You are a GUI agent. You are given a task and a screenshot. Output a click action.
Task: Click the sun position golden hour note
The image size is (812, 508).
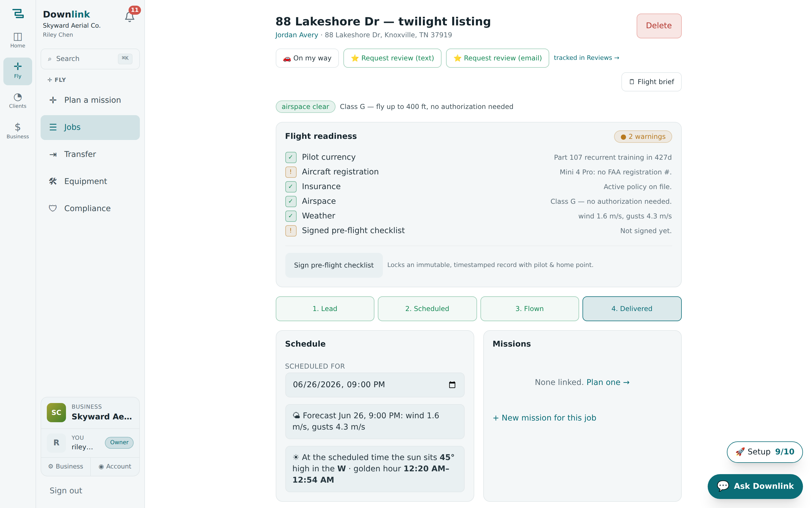(375, 469)
